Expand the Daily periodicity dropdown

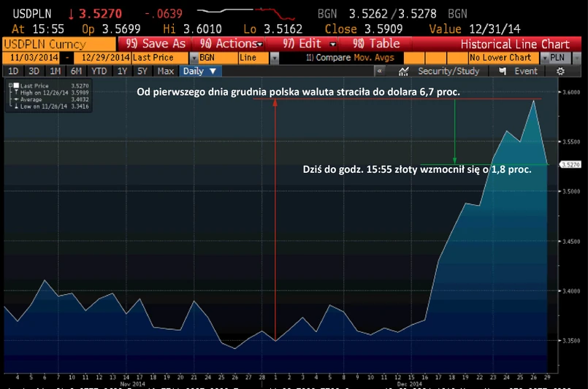point(213,72)
